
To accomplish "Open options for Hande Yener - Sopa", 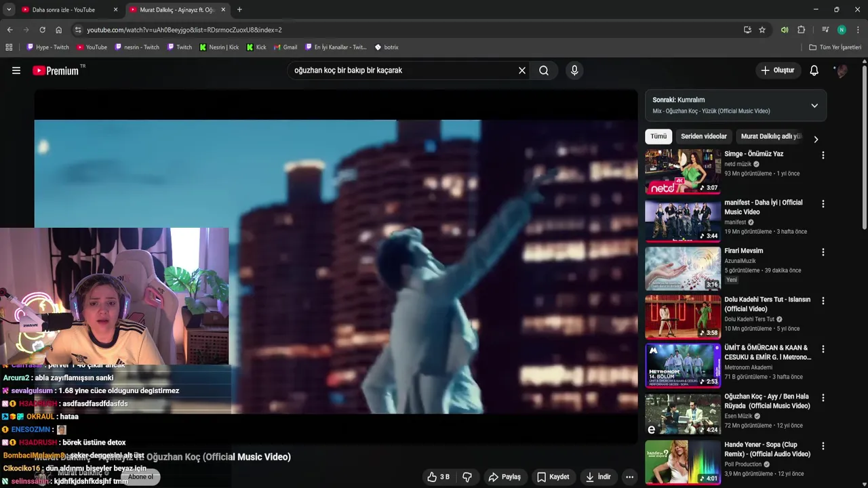I will 823,446.
